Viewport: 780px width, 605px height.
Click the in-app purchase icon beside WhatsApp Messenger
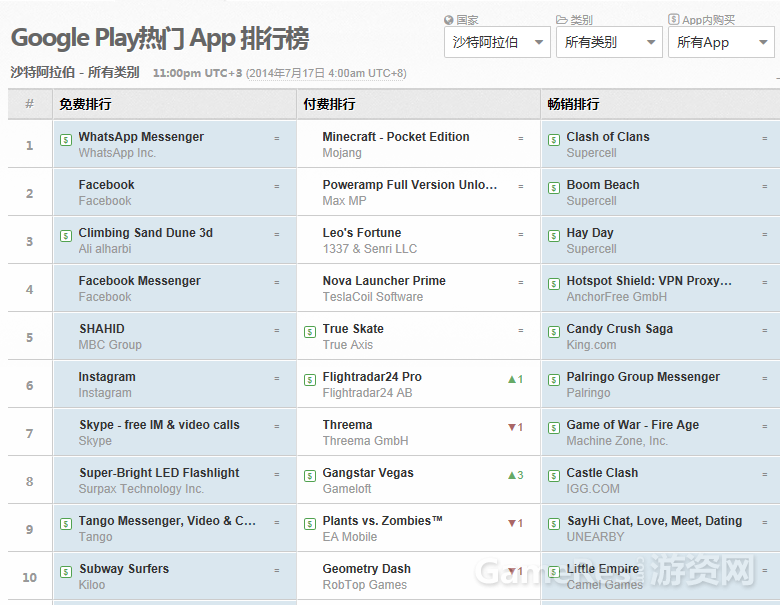tap(66, 140)
